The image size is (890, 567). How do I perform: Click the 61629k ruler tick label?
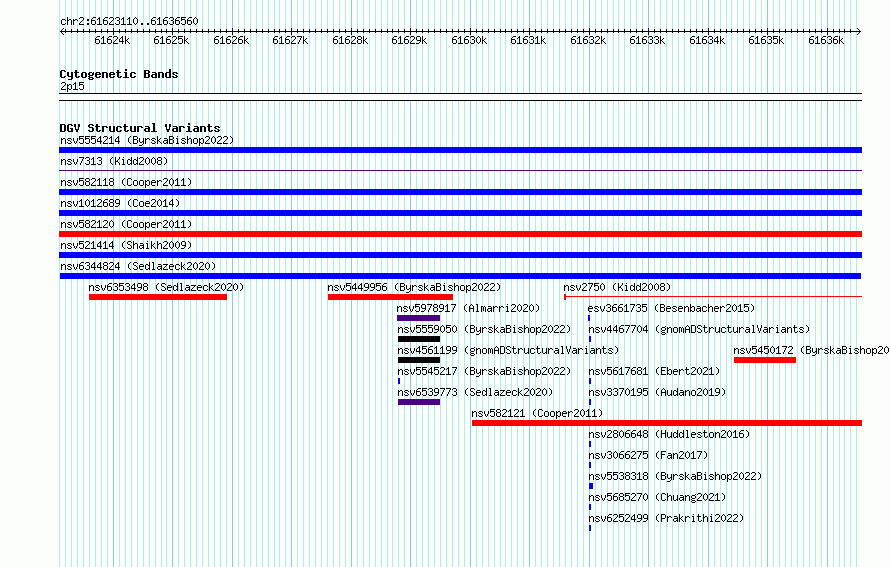point(409,40)
